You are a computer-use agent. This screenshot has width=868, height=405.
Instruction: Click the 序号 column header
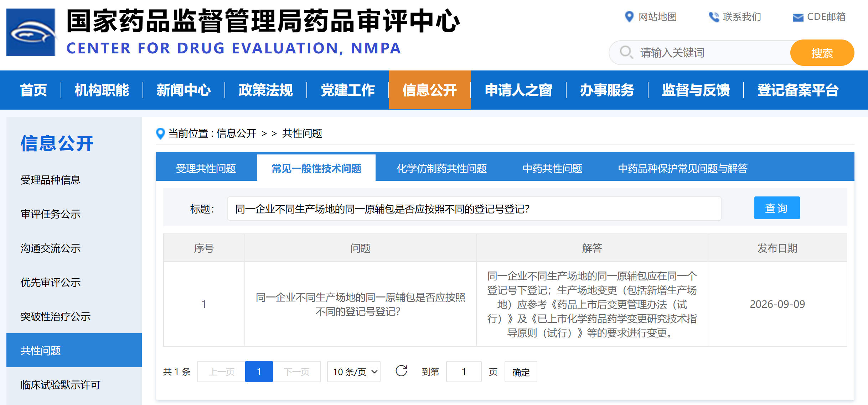204,248
